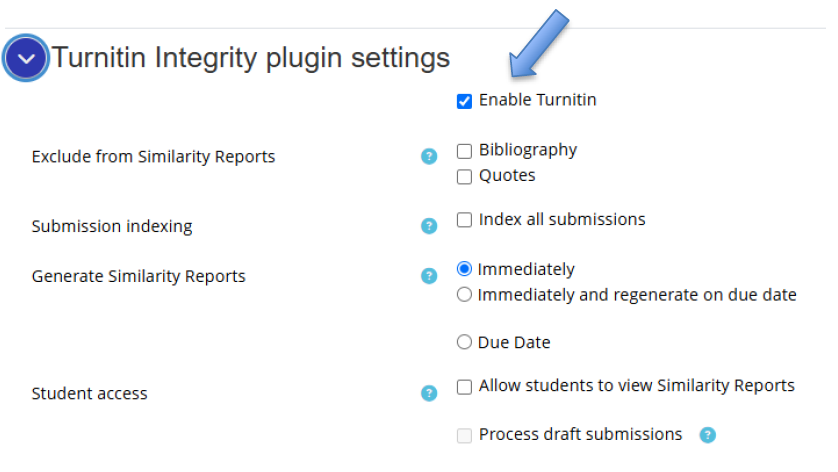This screenshot has height=472, width=838.
Task: Select the Immediately radio option
Action: point(464,270)
